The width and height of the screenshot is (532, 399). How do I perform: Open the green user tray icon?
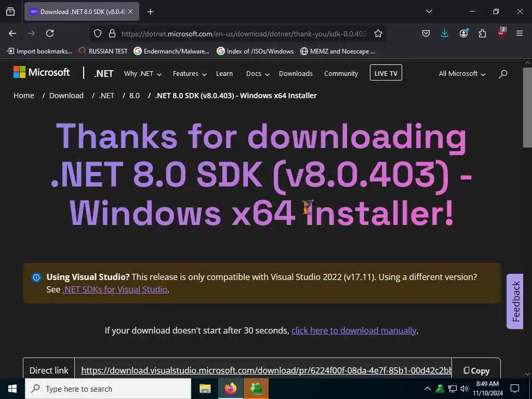[x=440, y=389]
